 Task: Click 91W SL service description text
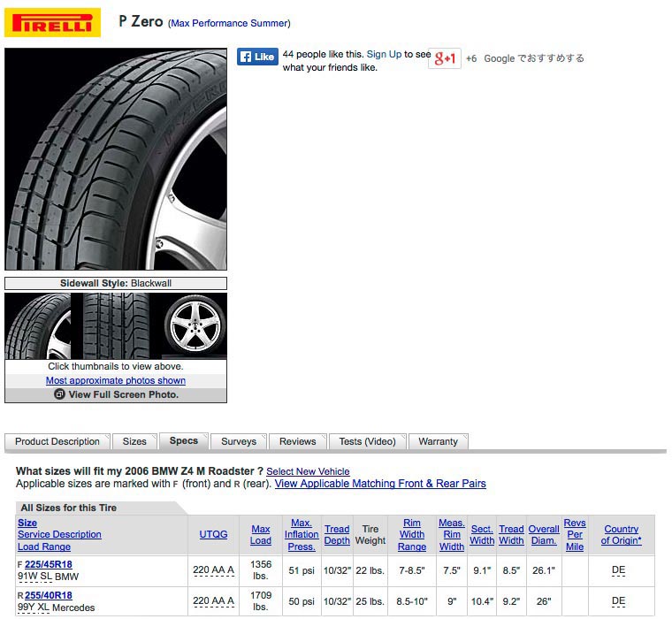click(x=34, y=577)
